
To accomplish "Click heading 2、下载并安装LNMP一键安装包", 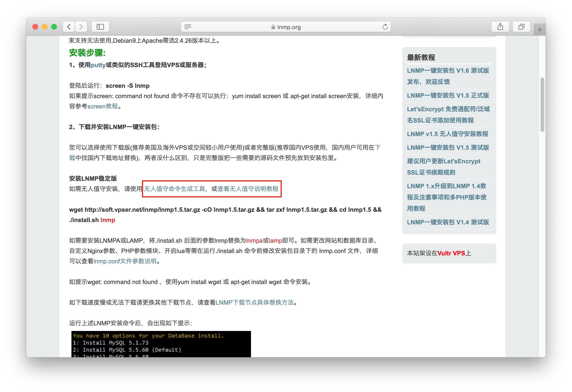I will point(114,127).
